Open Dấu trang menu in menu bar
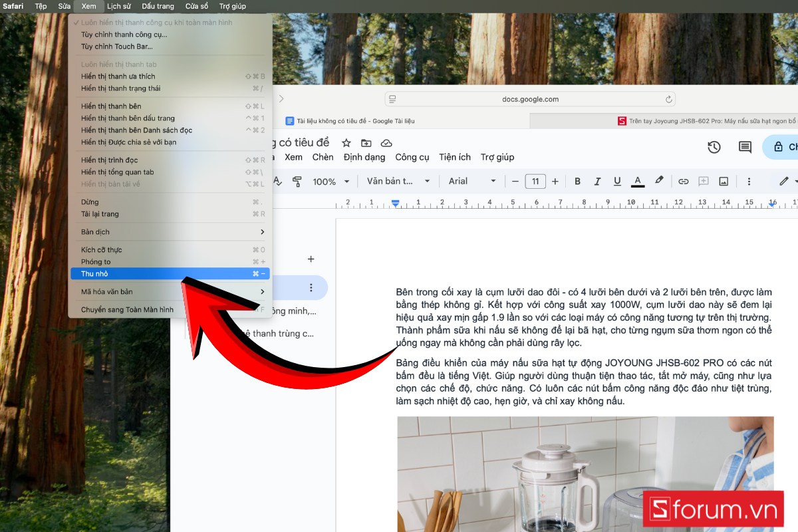 click(158, 6)
